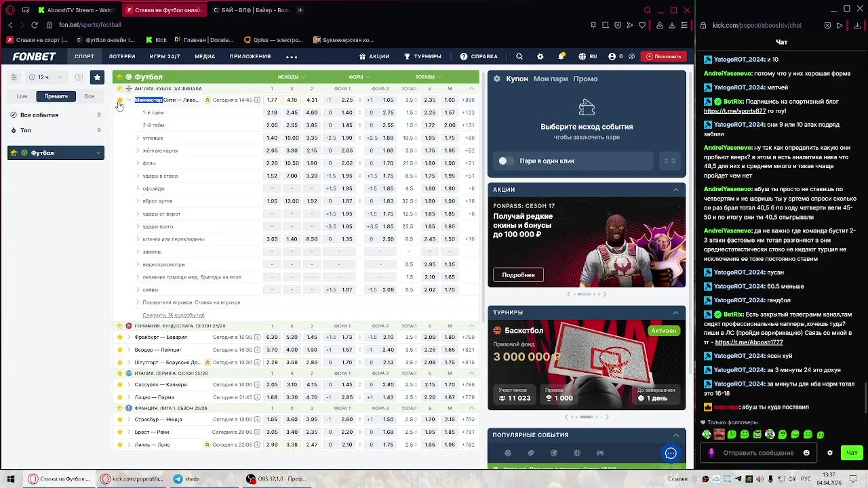The height and width of the screenshot is (488, 868).
Task: Open the RU language selector
Action: [588, 56]
